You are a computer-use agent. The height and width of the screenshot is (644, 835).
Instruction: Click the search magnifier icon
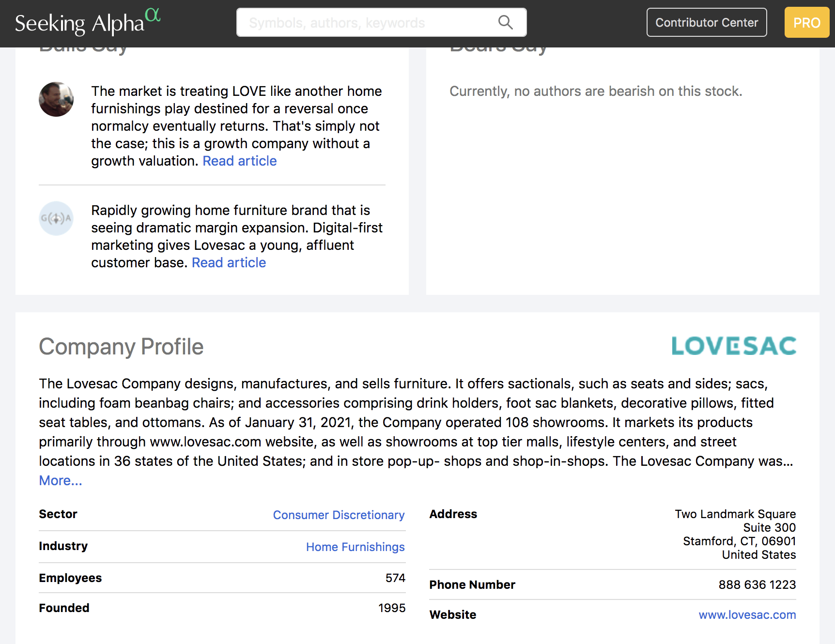(505, 22)
